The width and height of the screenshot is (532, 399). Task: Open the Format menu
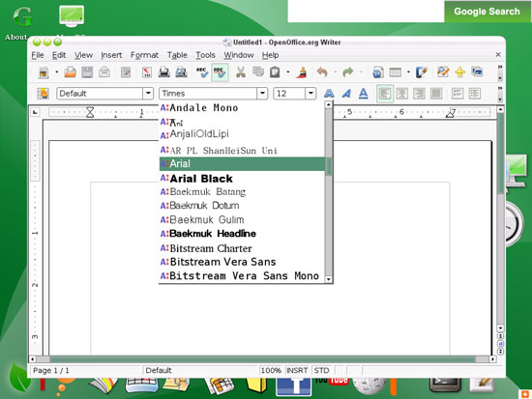[144, 55]
